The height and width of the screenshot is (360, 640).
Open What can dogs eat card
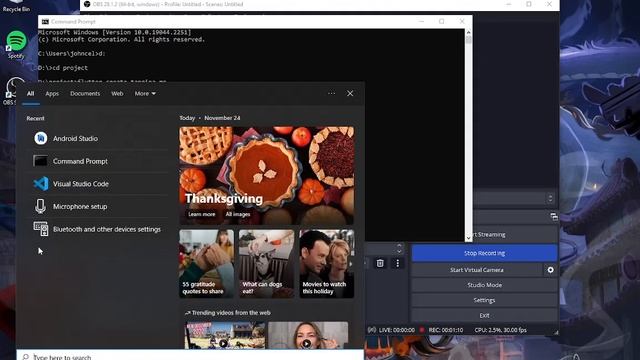point(266,263)
